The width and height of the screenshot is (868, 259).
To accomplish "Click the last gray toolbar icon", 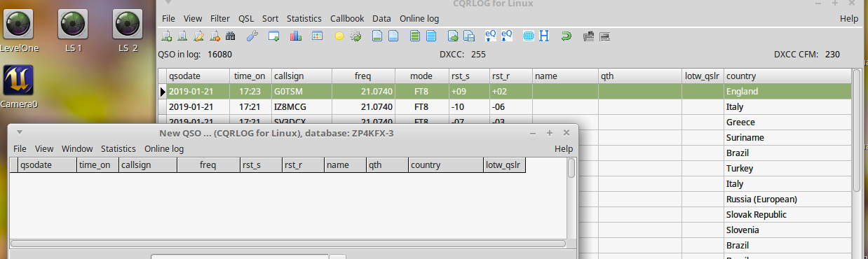I will 604,36.
